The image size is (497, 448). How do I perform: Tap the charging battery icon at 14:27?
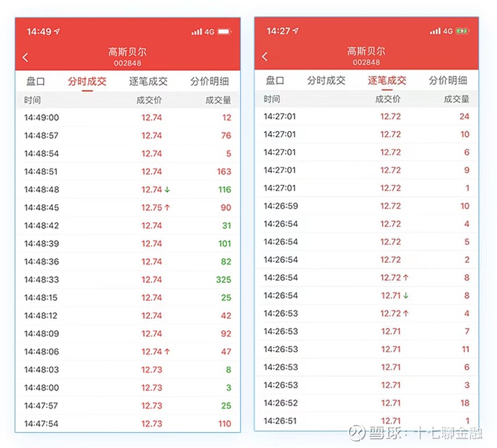click(x=463, y=31)
